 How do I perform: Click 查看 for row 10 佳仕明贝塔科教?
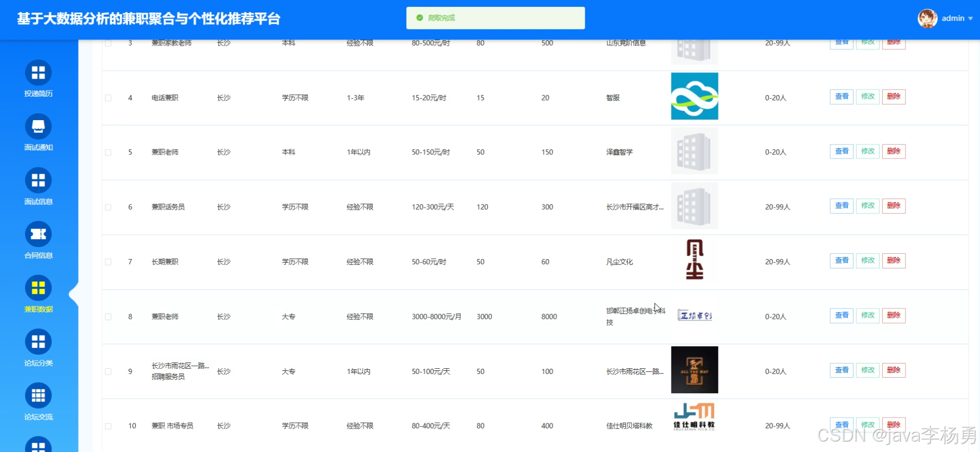click(842, 425)
